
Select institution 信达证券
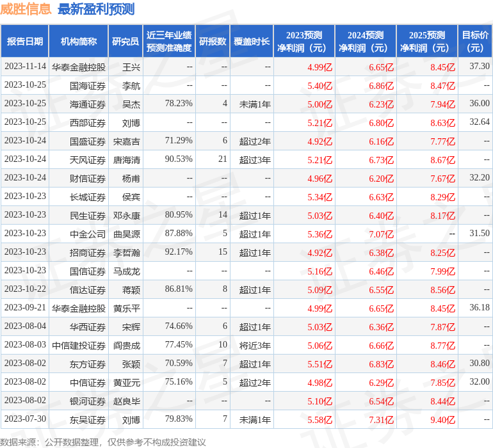(88, 289)
